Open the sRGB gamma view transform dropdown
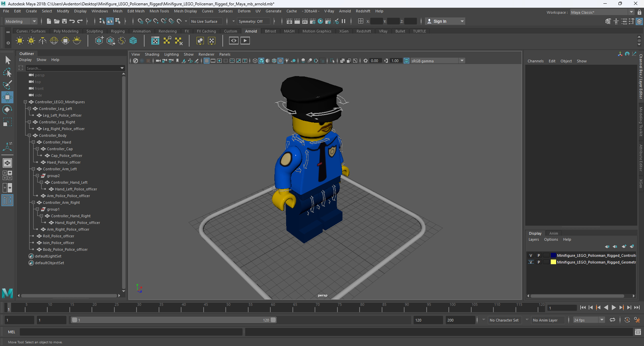 coord(462,61)
